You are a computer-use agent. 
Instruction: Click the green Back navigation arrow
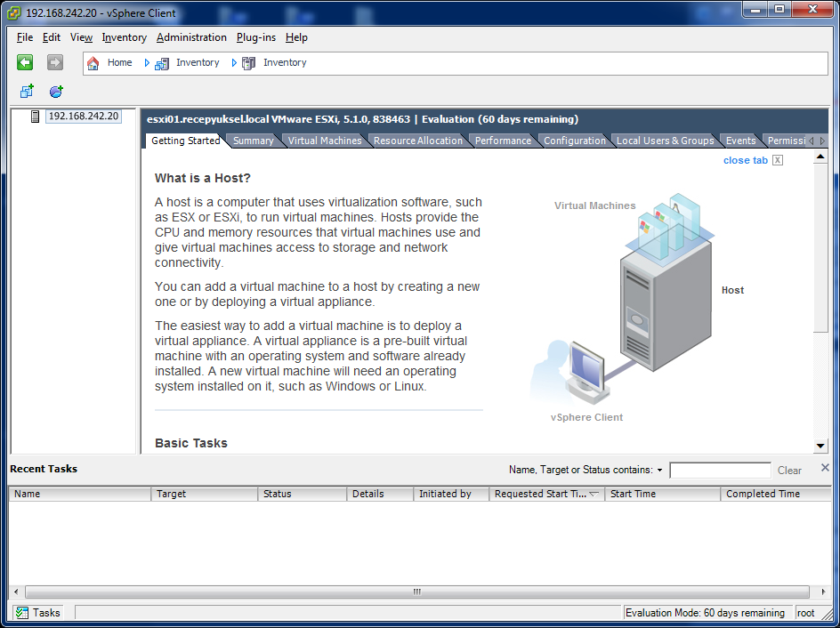25,62
